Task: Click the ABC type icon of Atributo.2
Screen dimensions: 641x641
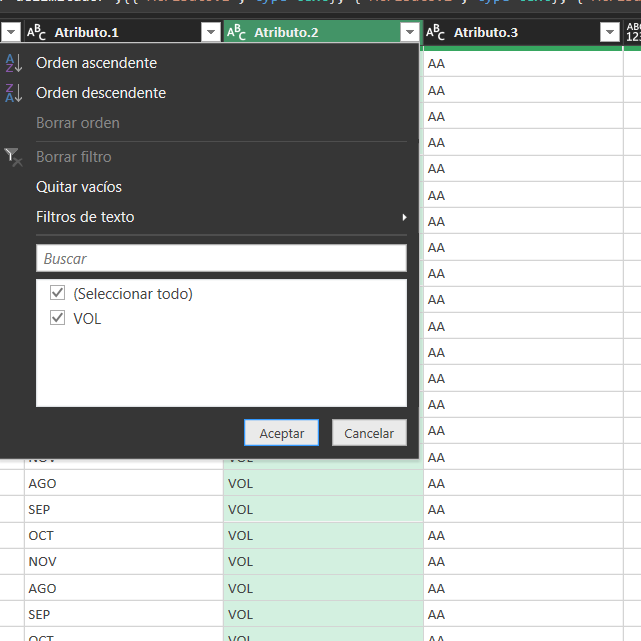Action: coord(237,33)
